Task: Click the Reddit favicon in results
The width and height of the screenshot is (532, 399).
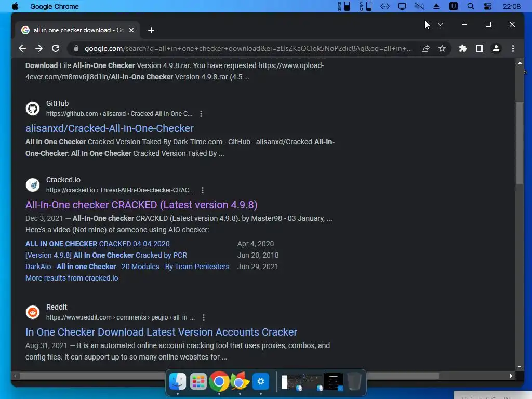Action: (x=33, y=312)
